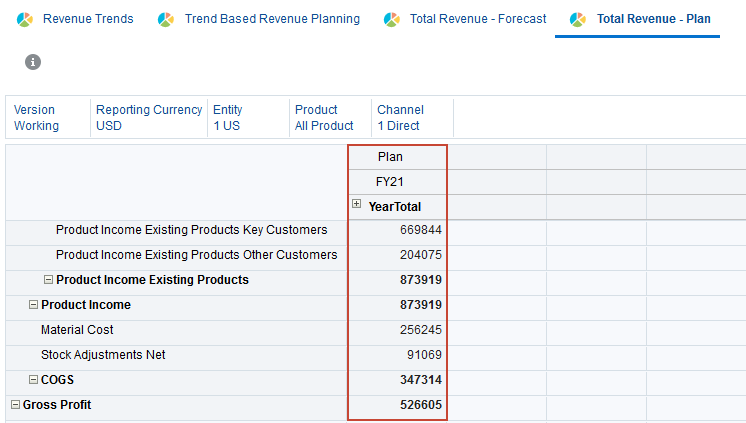Select the Material Cost value cell 256245
Screen dimensions: 746x423
coord(420,330)
